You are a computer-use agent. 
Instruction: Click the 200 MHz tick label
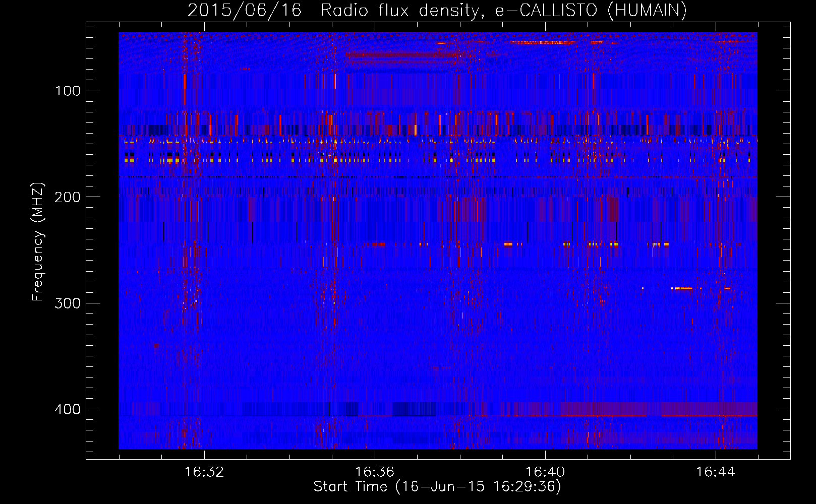[x=68, y=197]
